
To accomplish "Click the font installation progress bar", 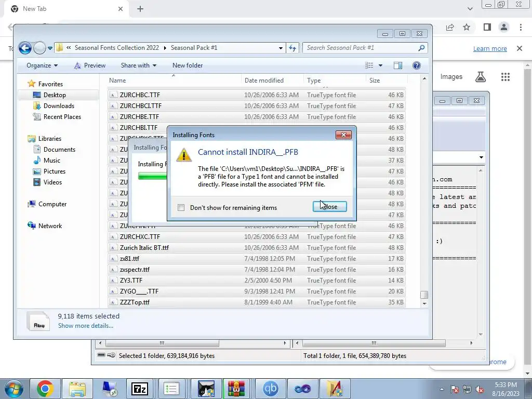I will pos(152,176).
